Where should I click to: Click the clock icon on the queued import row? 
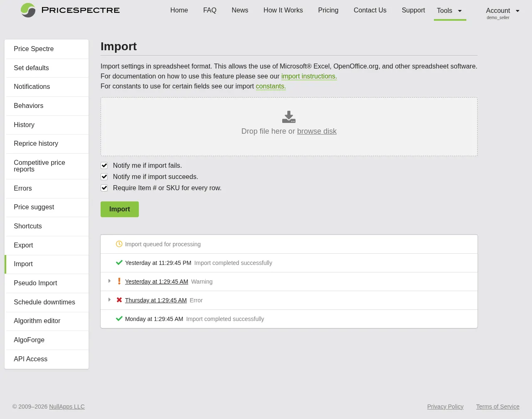(119, 244)
